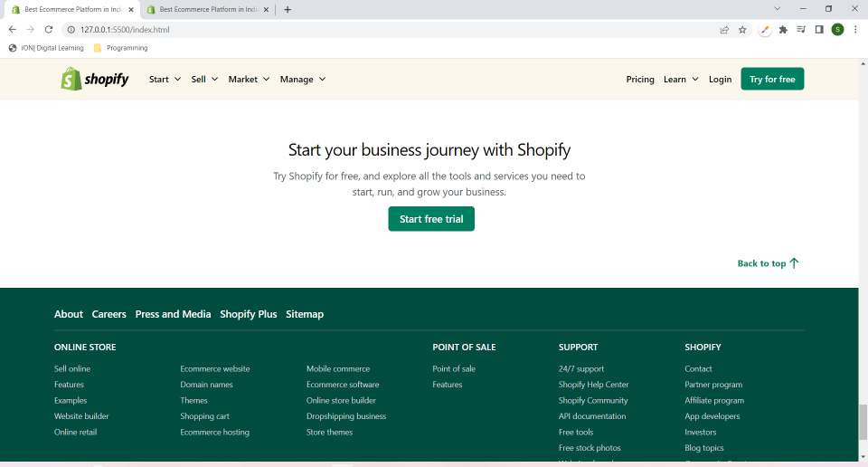Click the API documentation footer link
Viewport: 868px width, 467px height.
pyautogui.click(x=592, y=416)
